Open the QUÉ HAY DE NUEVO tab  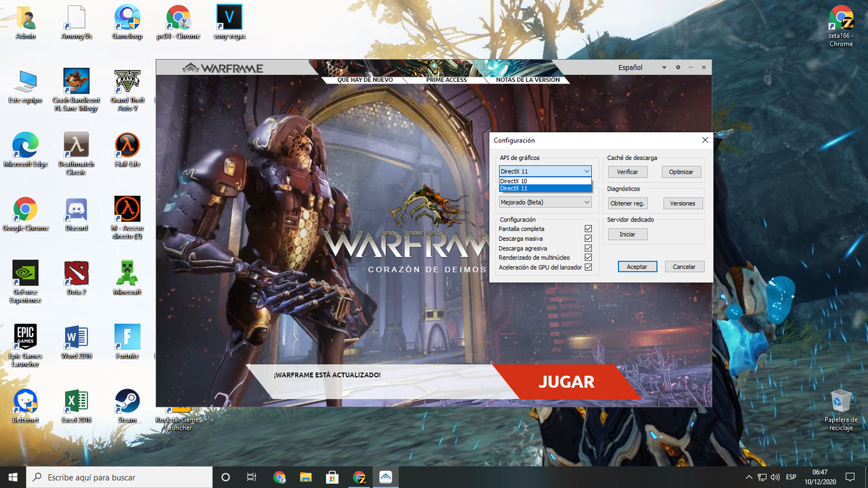(365, 80)
